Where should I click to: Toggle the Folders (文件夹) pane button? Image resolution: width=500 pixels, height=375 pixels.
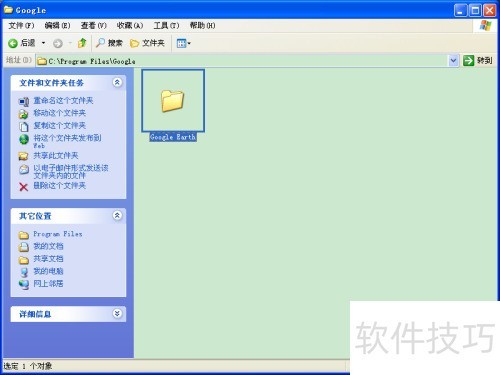tap(147, 43)
